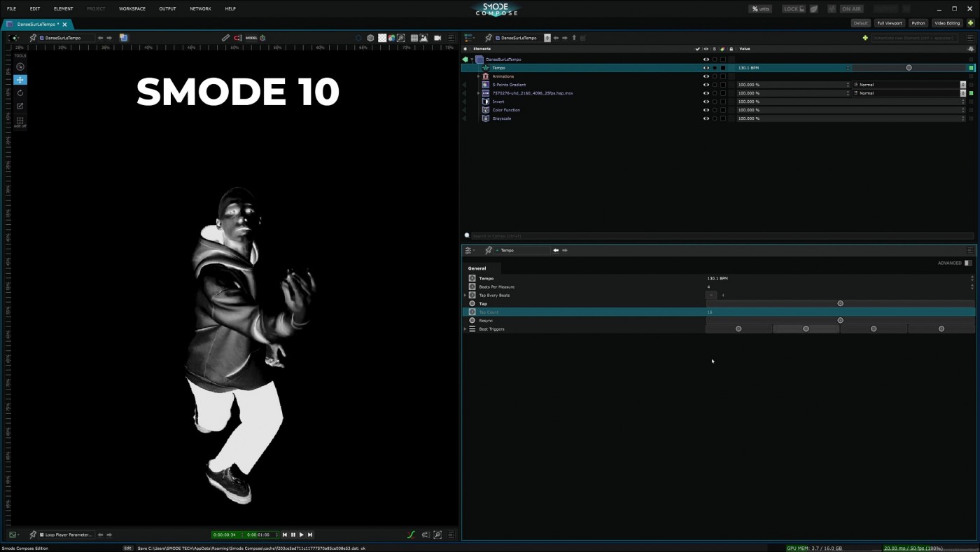Click the ruler icon in the viewport toolbar
Image resolution: width=980 pixels, height=552 pixels.
225,38
